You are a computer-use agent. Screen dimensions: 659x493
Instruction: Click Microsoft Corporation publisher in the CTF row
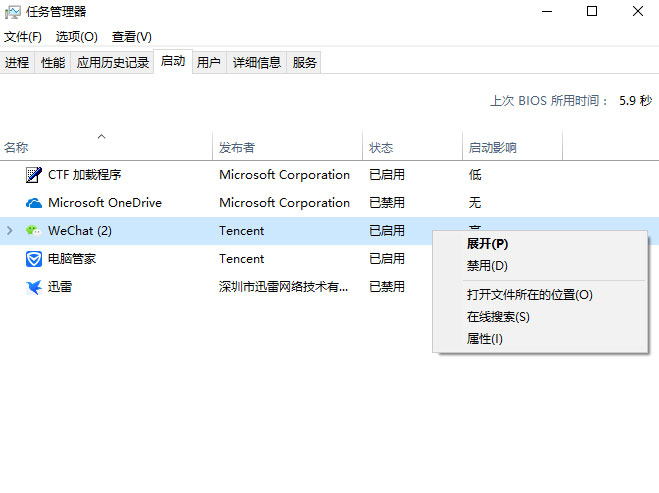click(x=285, y=175)
